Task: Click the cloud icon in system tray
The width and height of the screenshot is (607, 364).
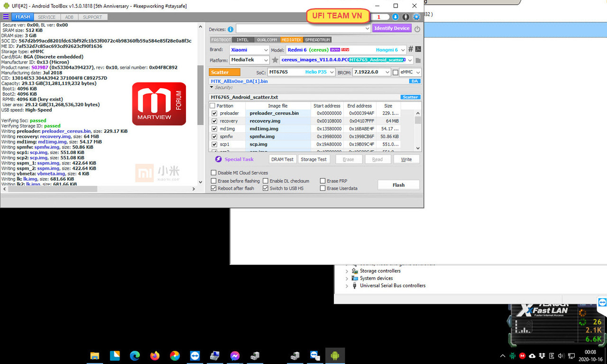Action: coord(532,356)
